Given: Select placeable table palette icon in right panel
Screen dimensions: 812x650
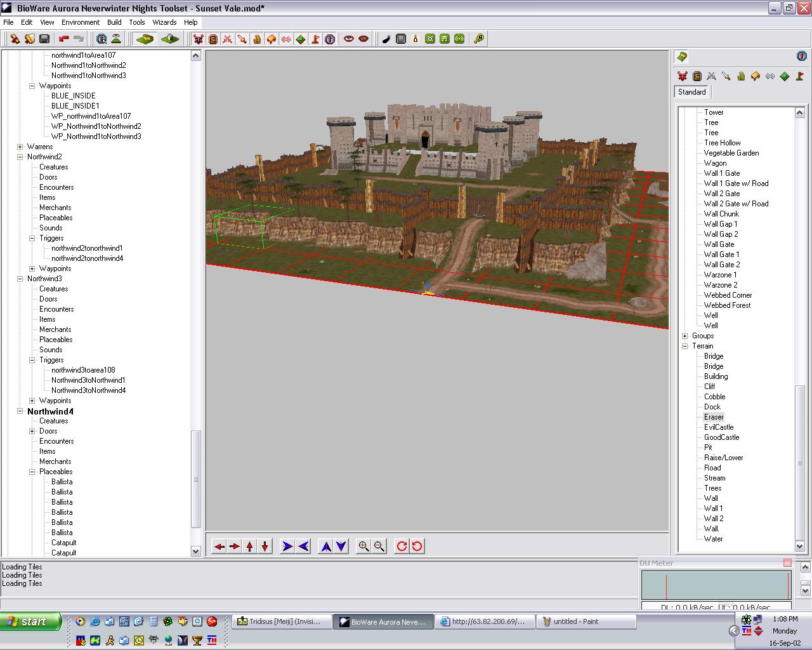Looking at the screenshot, I should [x=756, y=76].
